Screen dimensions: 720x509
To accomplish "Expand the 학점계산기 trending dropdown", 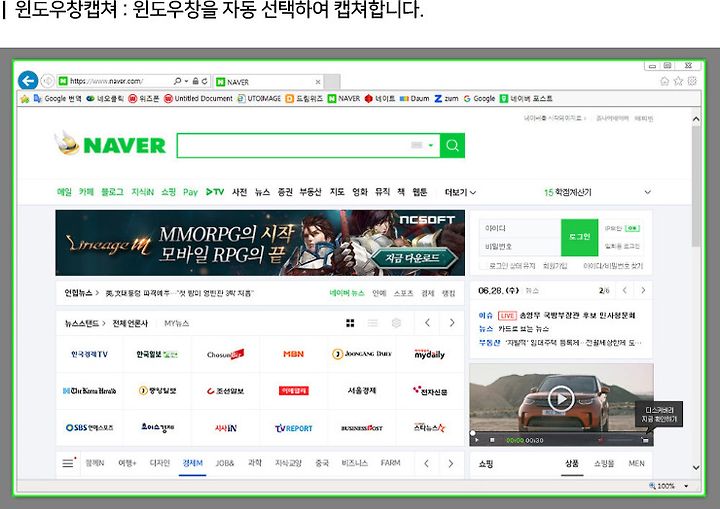I will pos(647,192).
